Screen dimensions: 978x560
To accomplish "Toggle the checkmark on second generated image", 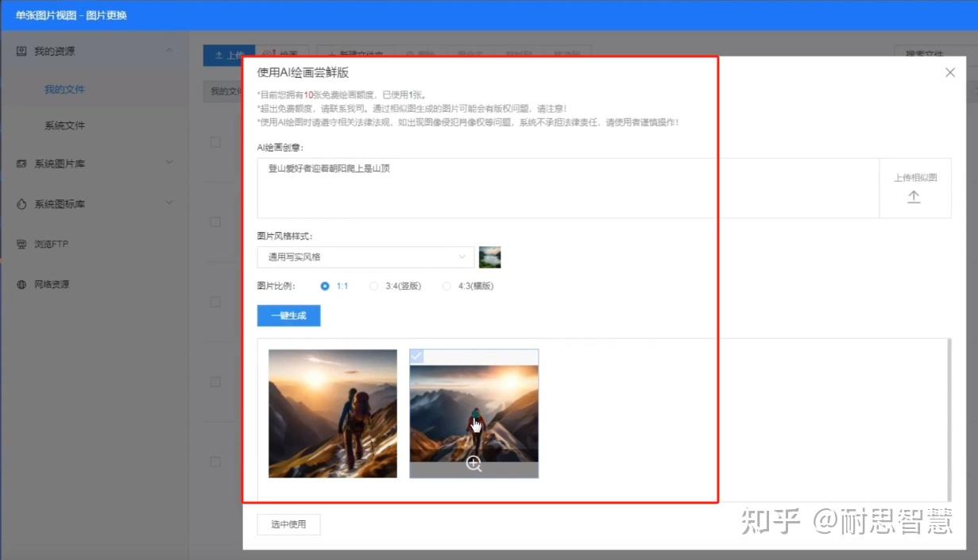I will 417,357.
